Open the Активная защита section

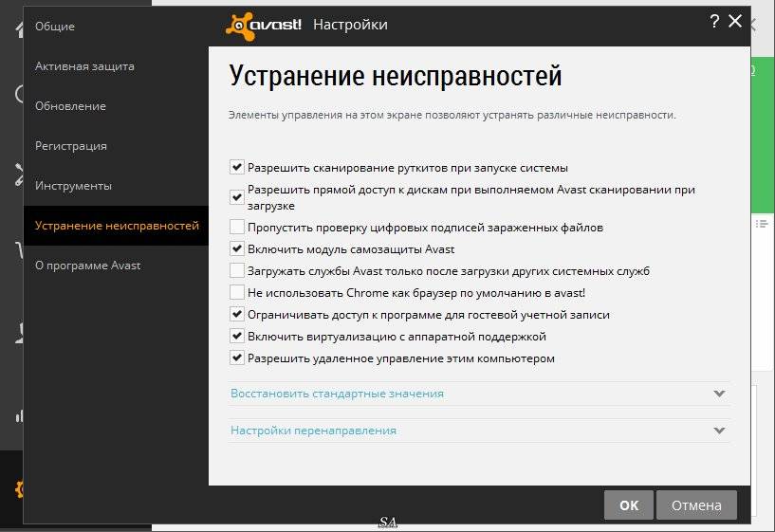84,66
